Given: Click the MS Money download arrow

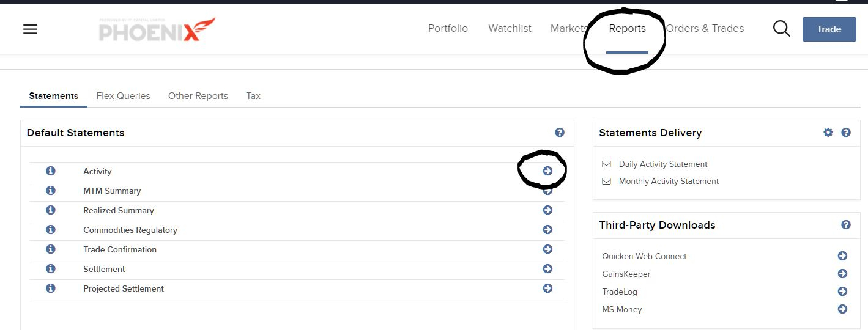Looking at the screenshot, I should (842, 309).
